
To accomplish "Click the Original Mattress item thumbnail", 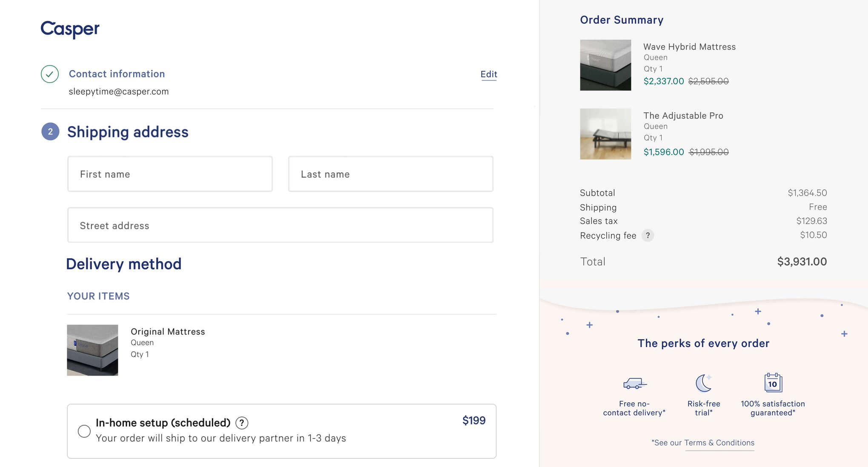I will [92, 350].
